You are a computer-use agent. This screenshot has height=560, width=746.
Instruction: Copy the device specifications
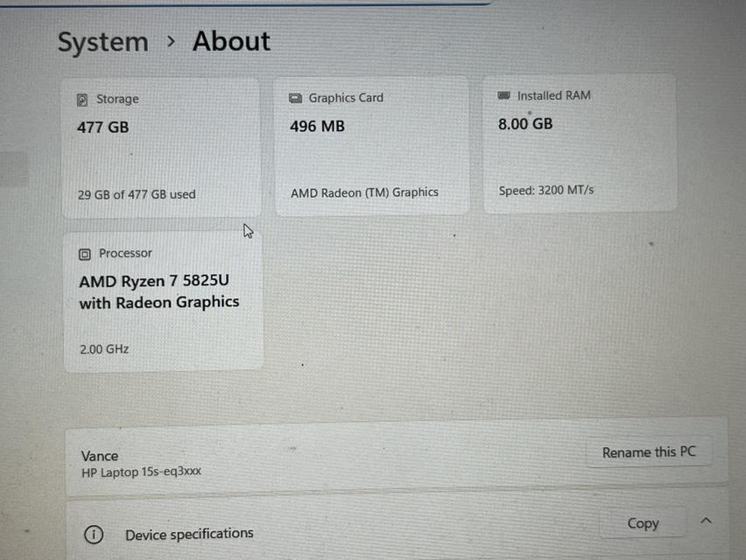click(643, 522)
